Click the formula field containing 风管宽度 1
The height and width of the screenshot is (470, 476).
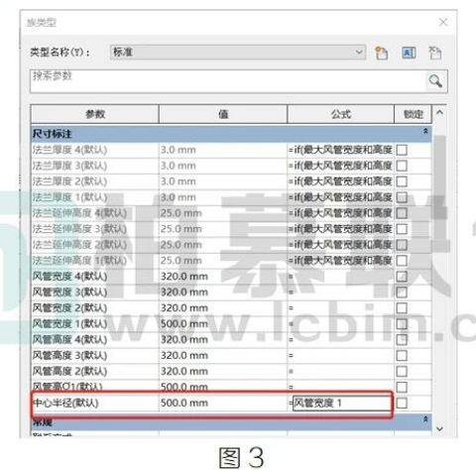coord(341,403)
